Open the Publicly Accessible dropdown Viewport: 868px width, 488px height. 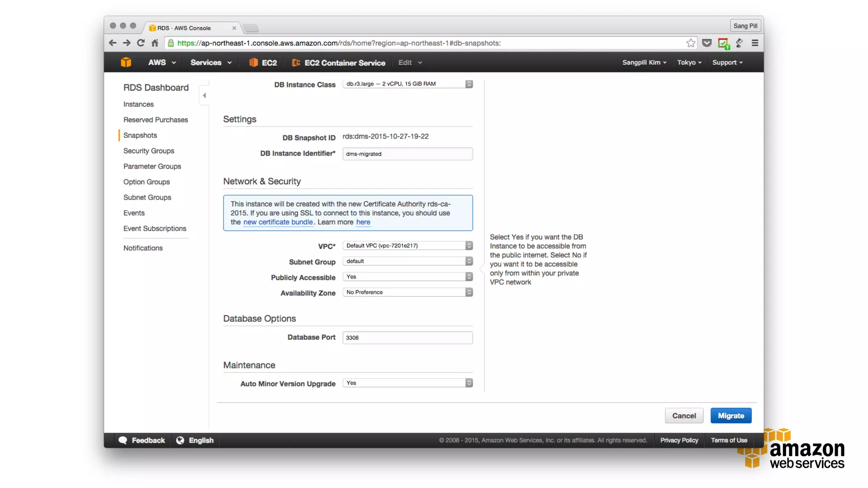[x=407, y=277]
